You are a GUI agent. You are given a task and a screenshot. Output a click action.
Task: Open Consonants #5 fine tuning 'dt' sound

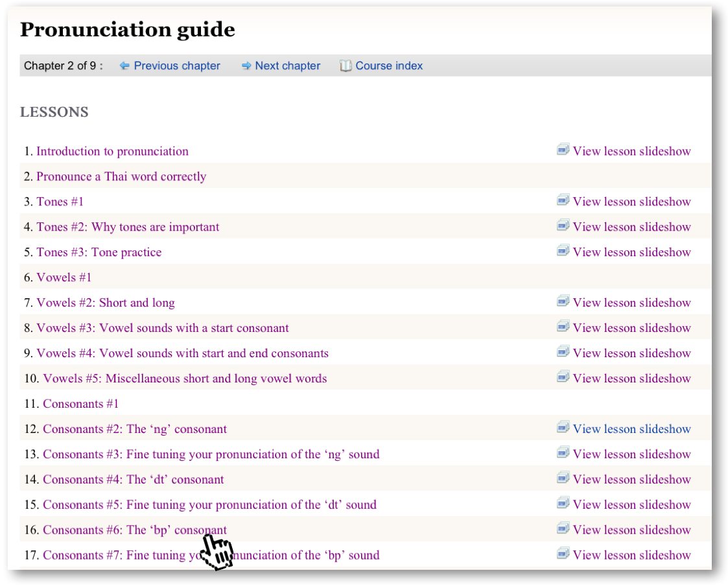(x=209, y=505)
